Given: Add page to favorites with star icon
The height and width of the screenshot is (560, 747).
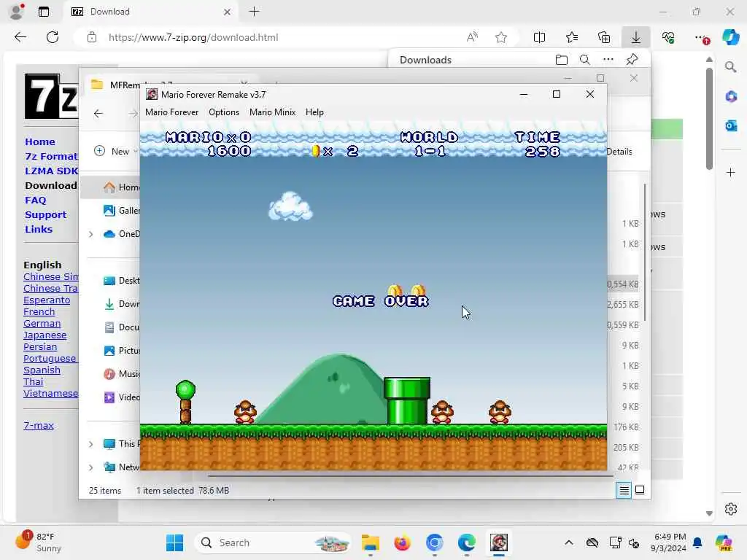Looking at the screenshot, I should tap(500, 37).
